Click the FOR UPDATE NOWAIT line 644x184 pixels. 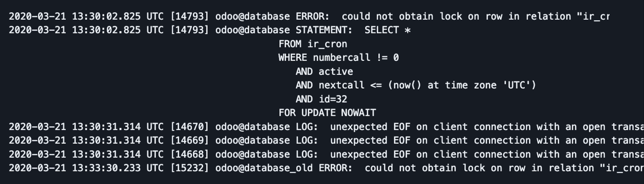pos(327,113)
